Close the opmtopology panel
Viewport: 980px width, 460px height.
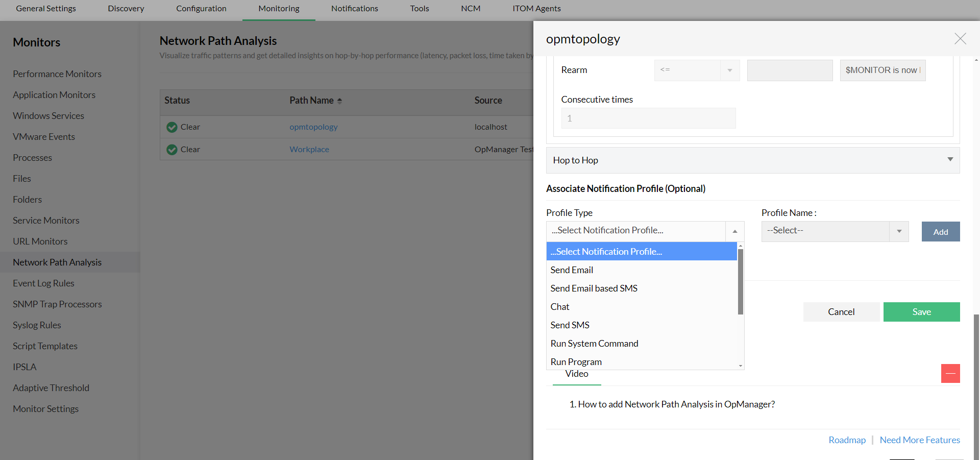(960, 39)
